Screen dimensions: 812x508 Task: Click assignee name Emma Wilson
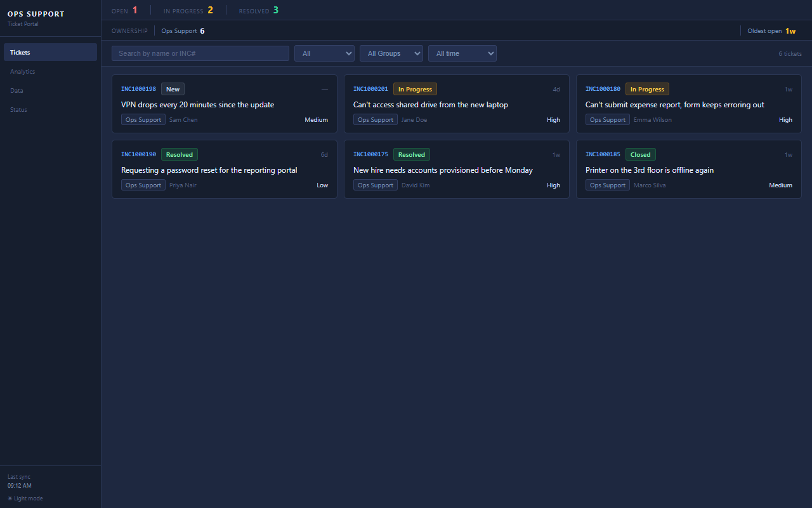653,120
